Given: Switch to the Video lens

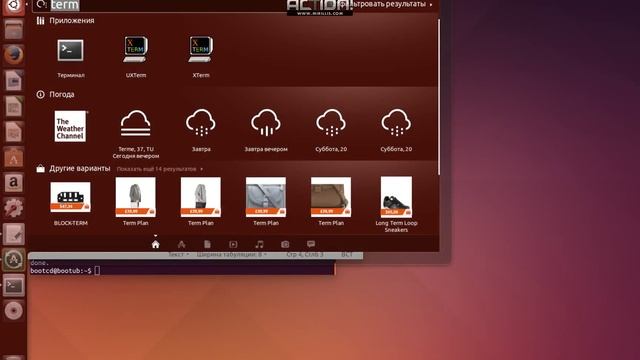Looking at the screenshot, I should (x=233, y=244).
